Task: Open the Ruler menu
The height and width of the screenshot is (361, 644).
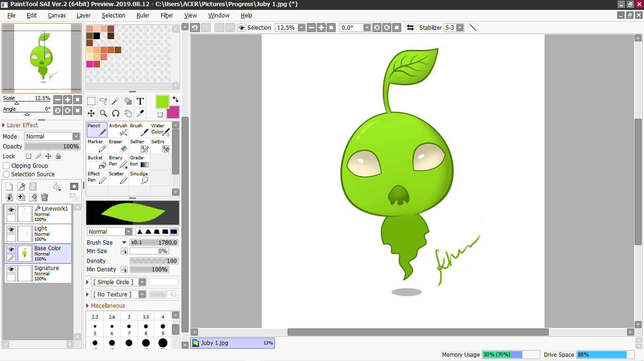Action: pos(143,15)
